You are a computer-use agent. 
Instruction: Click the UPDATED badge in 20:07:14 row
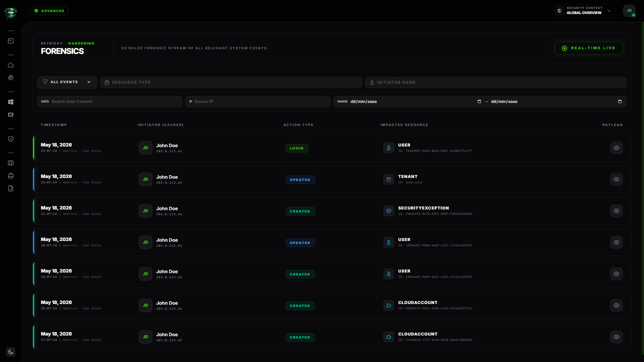(x=300, y=243)
